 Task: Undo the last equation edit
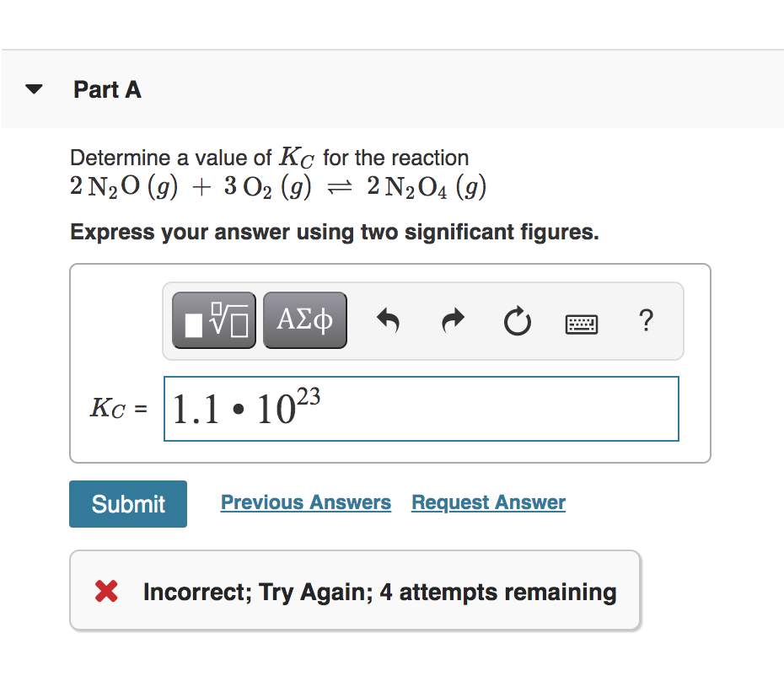pos(388,320)
